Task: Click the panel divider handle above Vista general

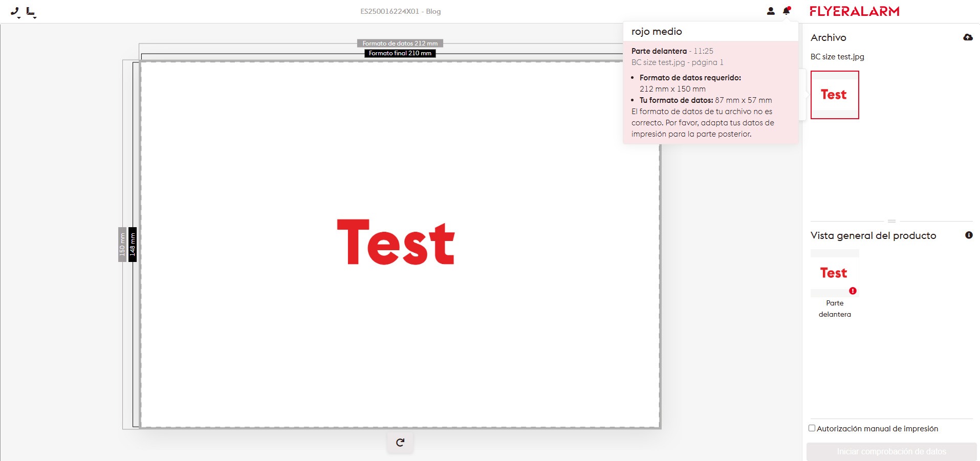Action: (891, 221)
